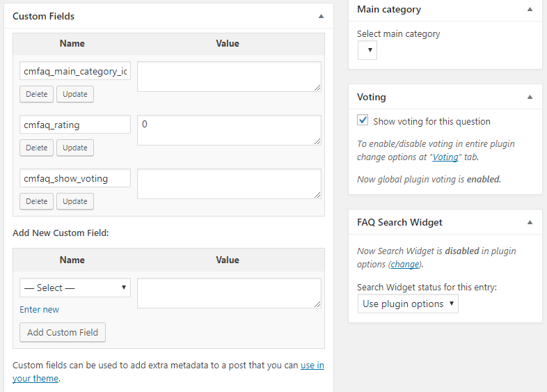Screen dimensions: 547x392
Task: Open Search Widget status dropdown
Action: 408,304
